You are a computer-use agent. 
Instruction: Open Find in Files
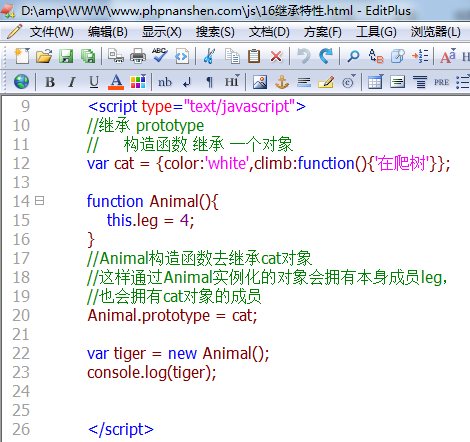point(397,56)
